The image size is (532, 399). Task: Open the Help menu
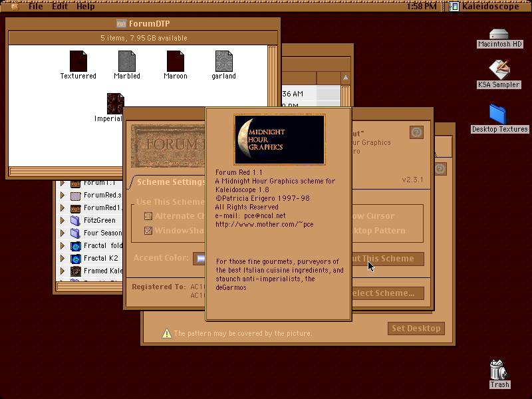tap(85, 6)
